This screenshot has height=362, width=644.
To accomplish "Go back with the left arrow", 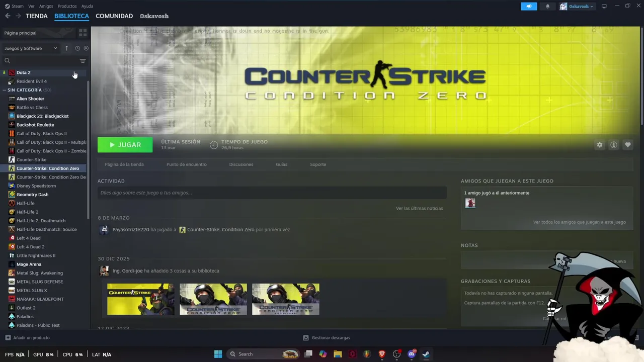I will click(8, 16).
